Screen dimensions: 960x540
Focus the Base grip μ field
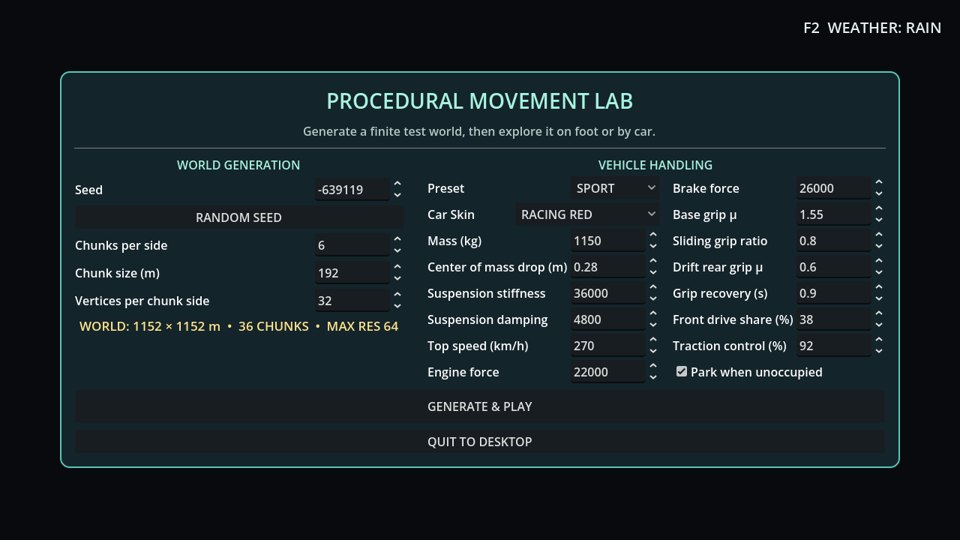tap(834, 215)
